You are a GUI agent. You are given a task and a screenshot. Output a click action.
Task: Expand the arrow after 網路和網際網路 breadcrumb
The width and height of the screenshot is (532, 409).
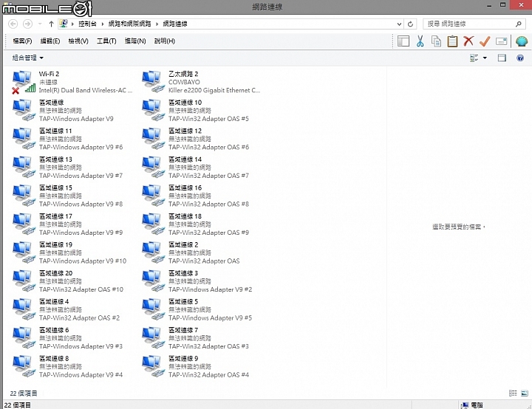[157, 24]
